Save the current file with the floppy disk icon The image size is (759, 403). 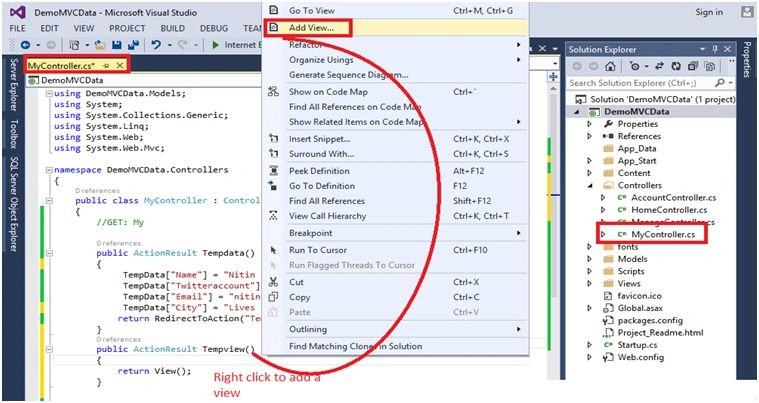click(117, 45)
